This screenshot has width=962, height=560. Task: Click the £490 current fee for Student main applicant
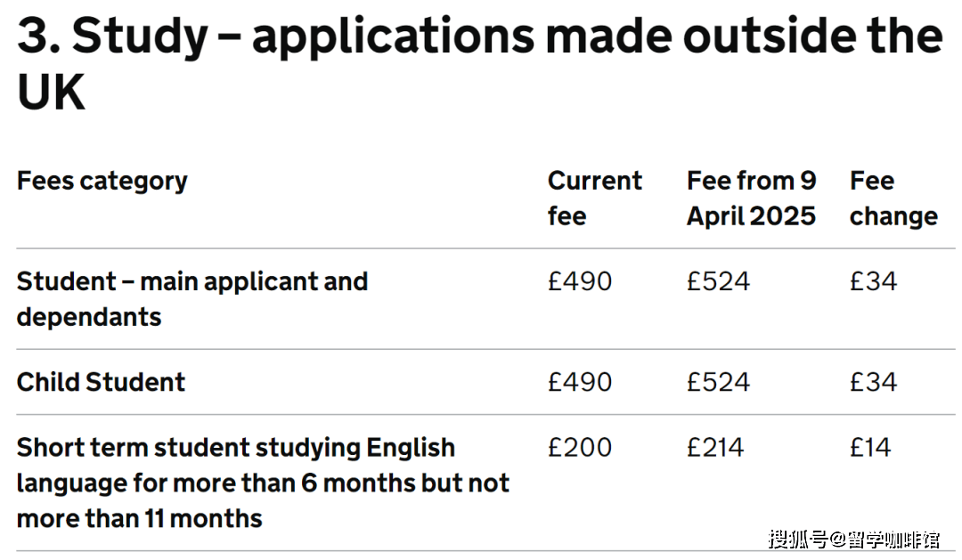pos(580,281)
